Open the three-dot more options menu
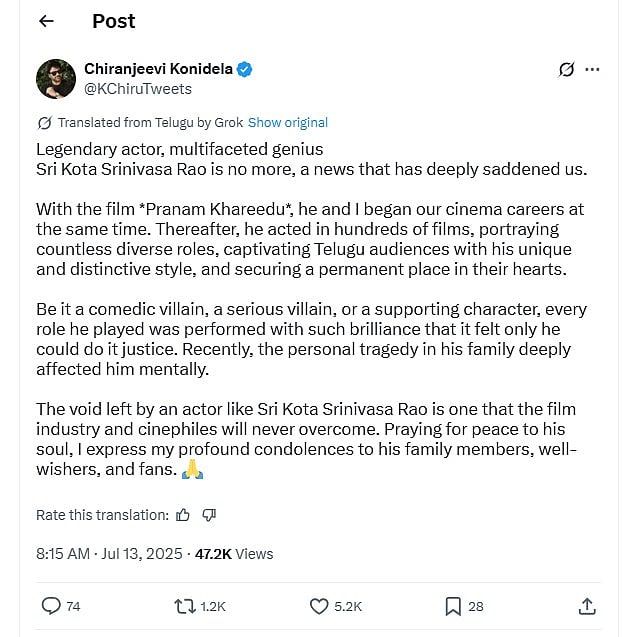This screenshot has height=637, width=623. [x=593, y=70]
